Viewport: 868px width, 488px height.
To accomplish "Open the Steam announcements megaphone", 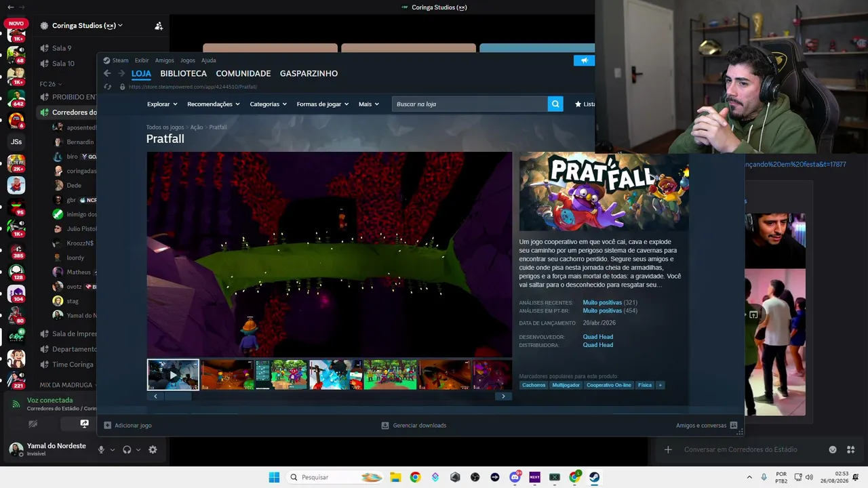I will 584,60.
